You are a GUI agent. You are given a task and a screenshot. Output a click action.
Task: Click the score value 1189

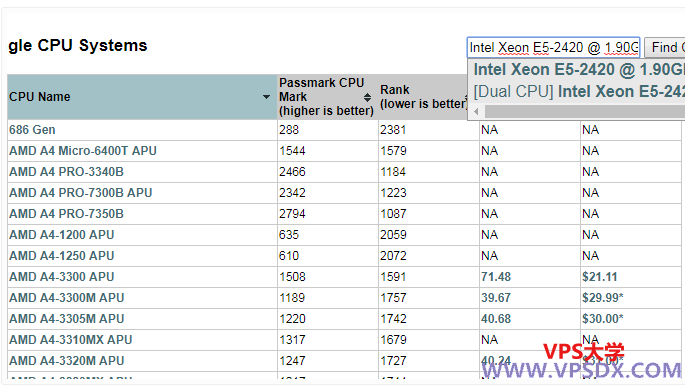(292, 297)
